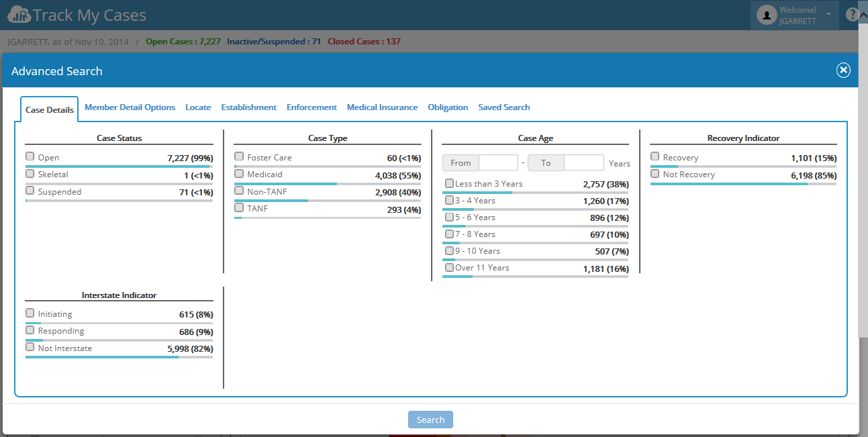
Task: Close the Advanced Search dialog
Action: (843, 70)
